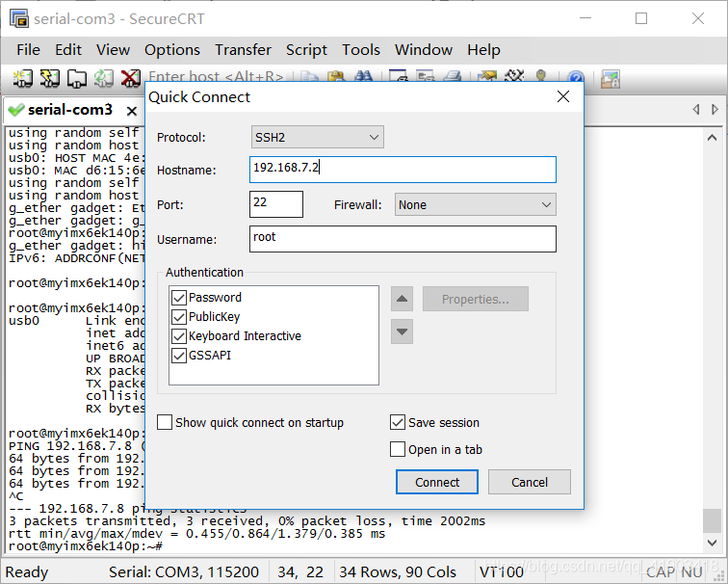
Task: Click the Hostname field with 192.168.7.2
Action: (403, 170)
